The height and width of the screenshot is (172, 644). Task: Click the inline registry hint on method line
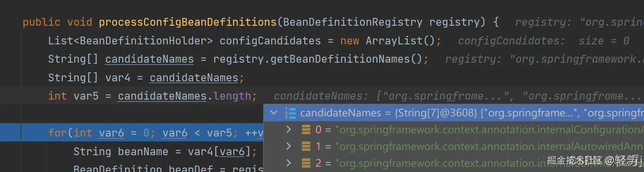click(x=579, y=22)
